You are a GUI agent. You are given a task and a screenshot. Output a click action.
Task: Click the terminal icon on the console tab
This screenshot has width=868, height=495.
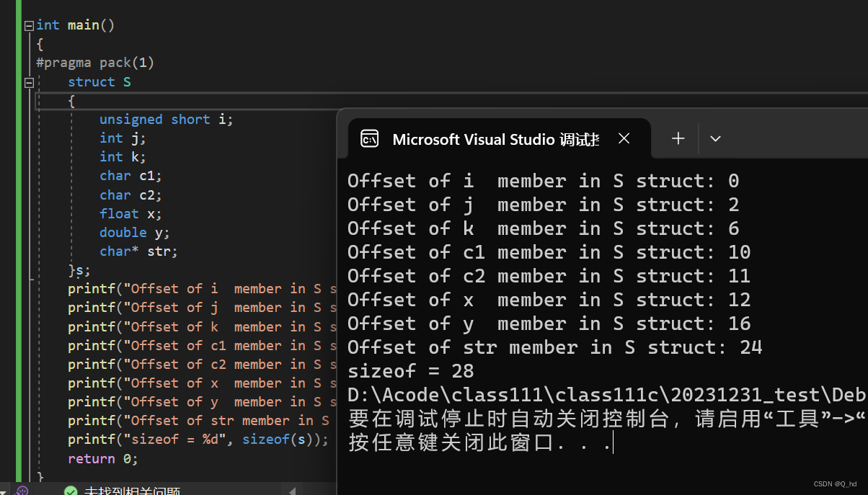click(370, 139)
